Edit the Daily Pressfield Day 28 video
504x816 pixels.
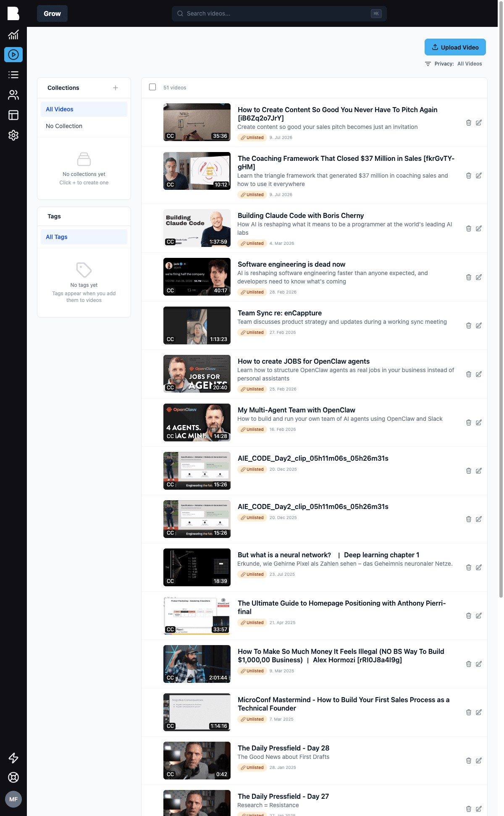[479, 761]
